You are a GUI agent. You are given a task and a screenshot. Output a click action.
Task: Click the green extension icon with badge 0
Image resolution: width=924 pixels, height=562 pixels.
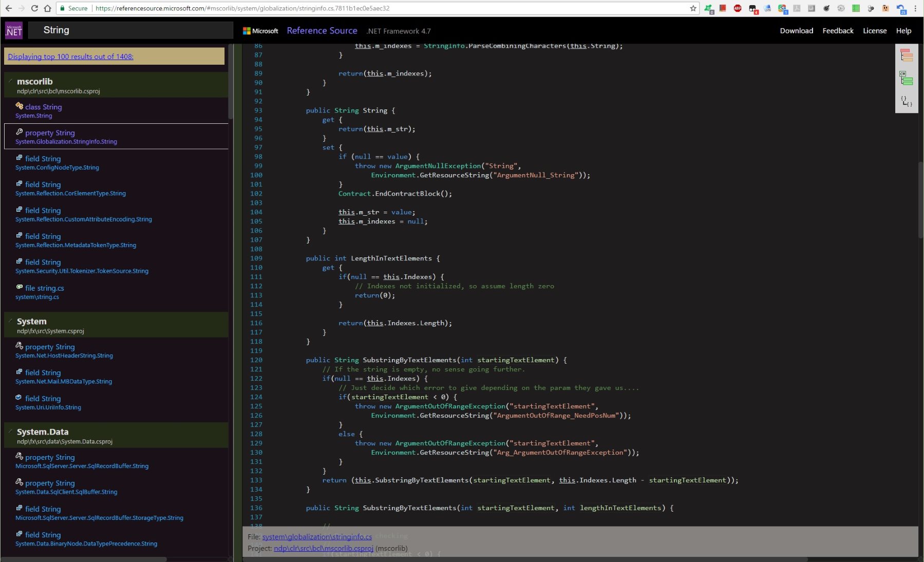[709, 9]
